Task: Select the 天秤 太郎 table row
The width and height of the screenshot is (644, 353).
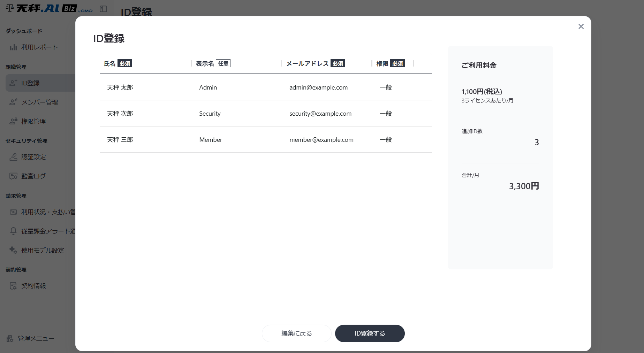Action: [266, 87]
